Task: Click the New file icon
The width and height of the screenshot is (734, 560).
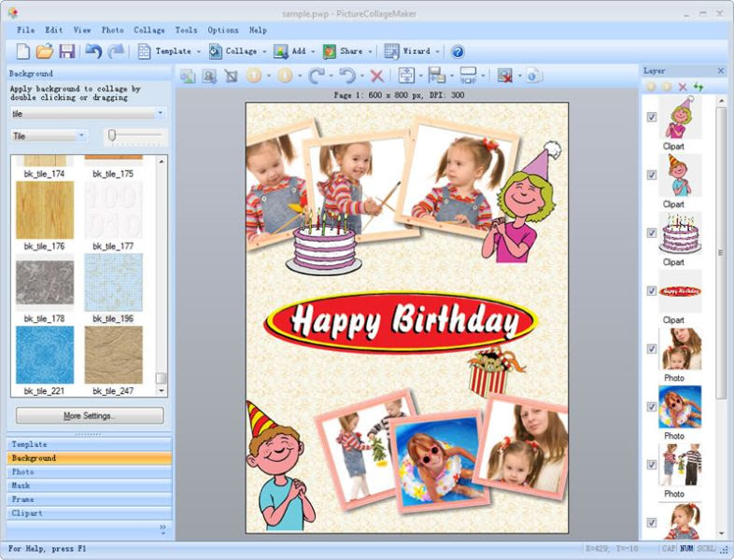Action: [x=22, y=51]
